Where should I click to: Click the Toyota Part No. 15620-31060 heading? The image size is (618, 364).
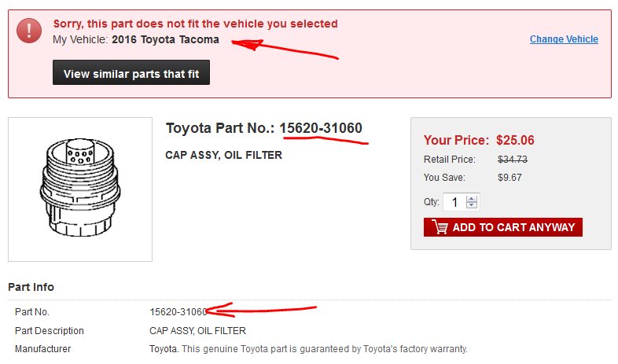click(263, 128)
